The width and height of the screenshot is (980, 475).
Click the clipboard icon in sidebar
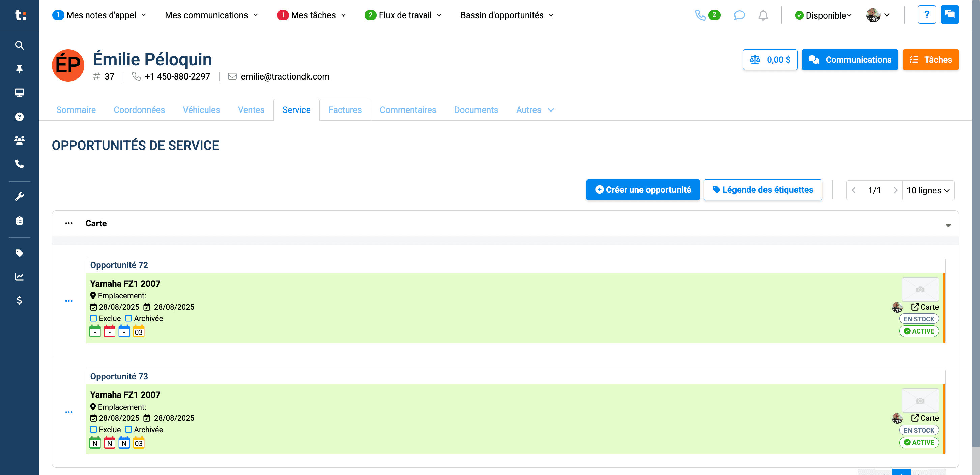[x=20, y=220]
